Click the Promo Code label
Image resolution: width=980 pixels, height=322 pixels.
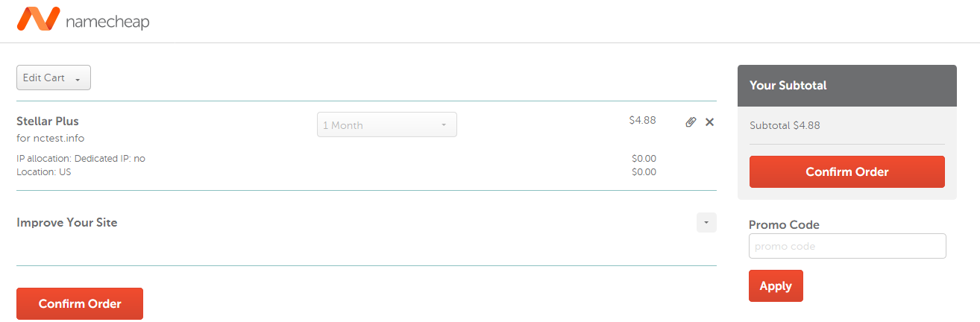point(784,224)
